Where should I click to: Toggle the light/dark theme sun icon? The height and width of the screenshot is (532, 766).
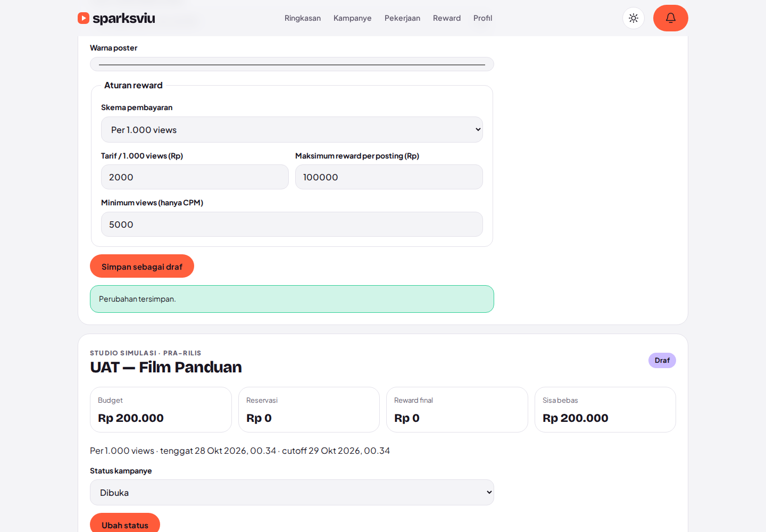634,18
